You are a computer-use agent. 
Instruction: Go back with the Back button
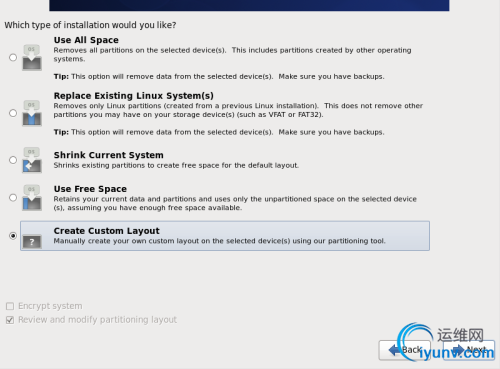[405, 350]
